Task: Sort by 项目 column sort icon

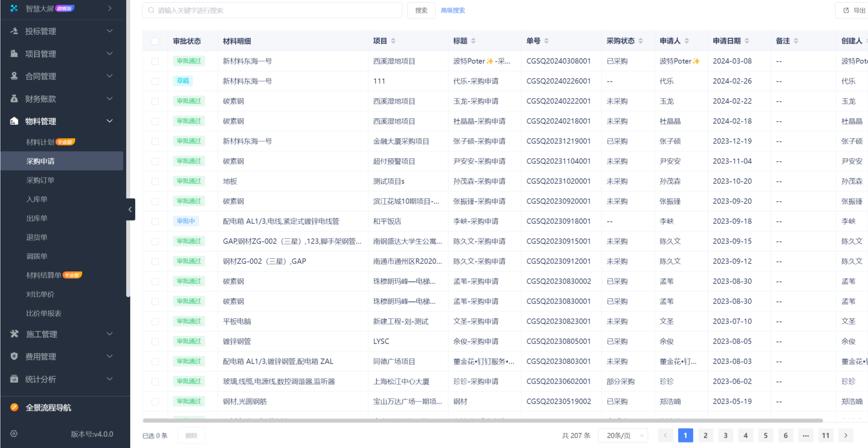Action: (393, 41)
